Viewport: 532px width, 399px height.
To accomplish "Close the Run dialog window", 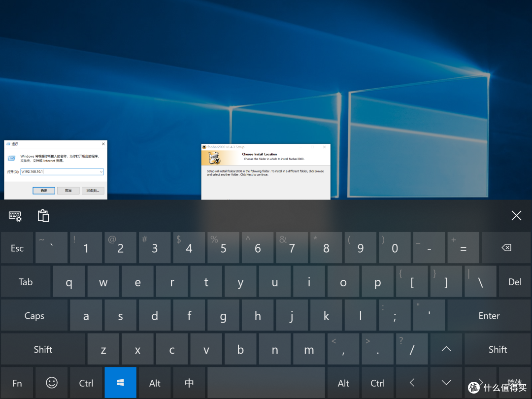I will (x=103, y=144).
